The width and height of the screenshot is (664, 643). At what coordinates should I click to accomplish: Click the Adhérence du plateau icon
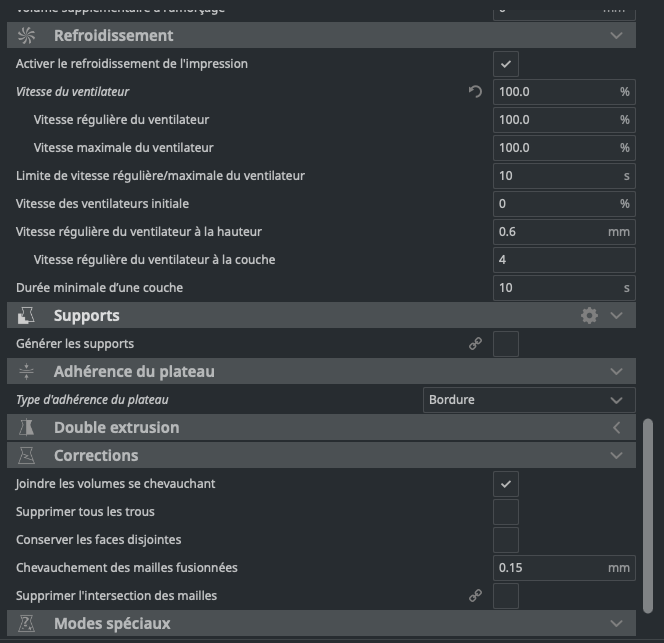click(27, 372)
